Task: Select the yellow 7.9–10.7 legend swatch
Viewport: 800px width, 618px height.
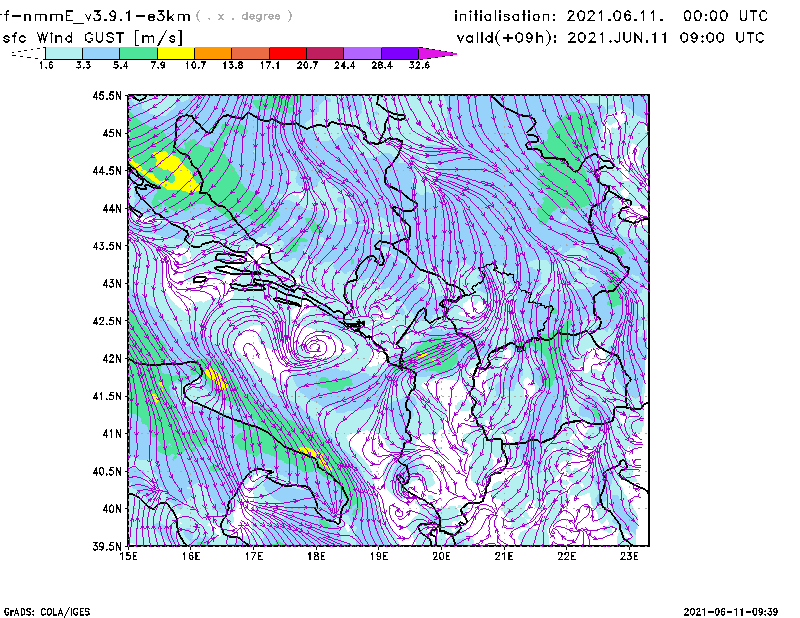Action: coord(176,53)
